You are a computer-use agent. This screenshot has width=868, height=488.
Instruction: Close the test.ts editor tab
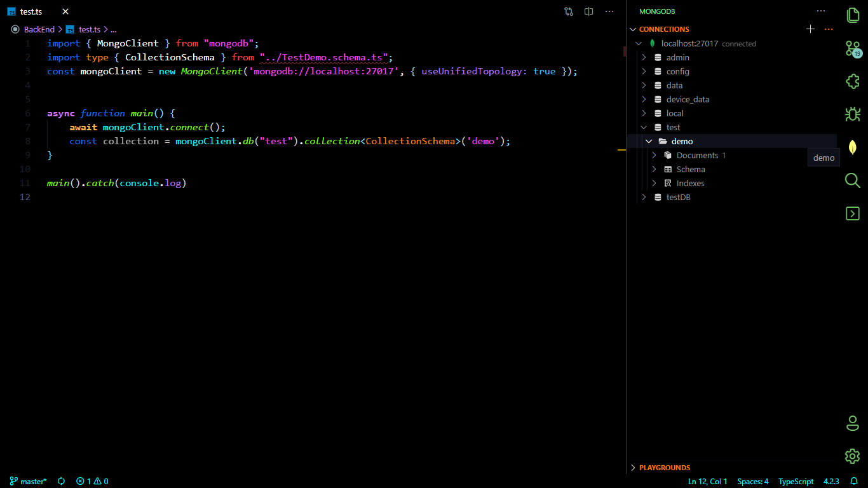point(65,11)
